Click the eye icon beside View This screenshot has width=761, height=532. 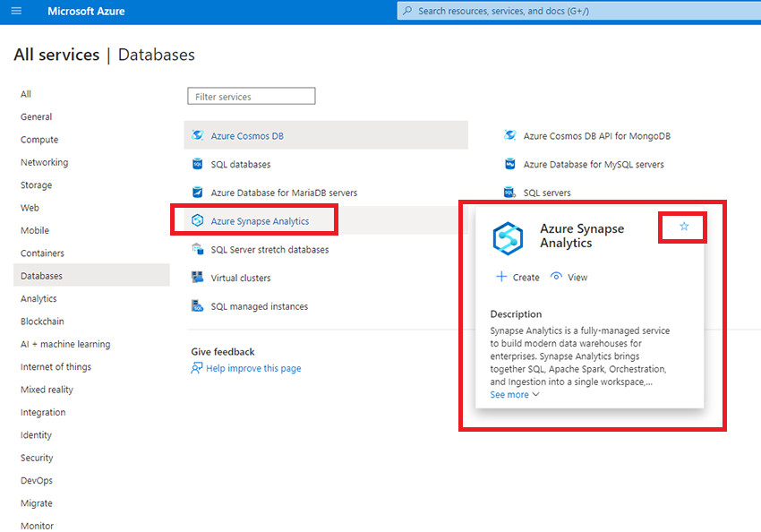[x=556, y=277]
